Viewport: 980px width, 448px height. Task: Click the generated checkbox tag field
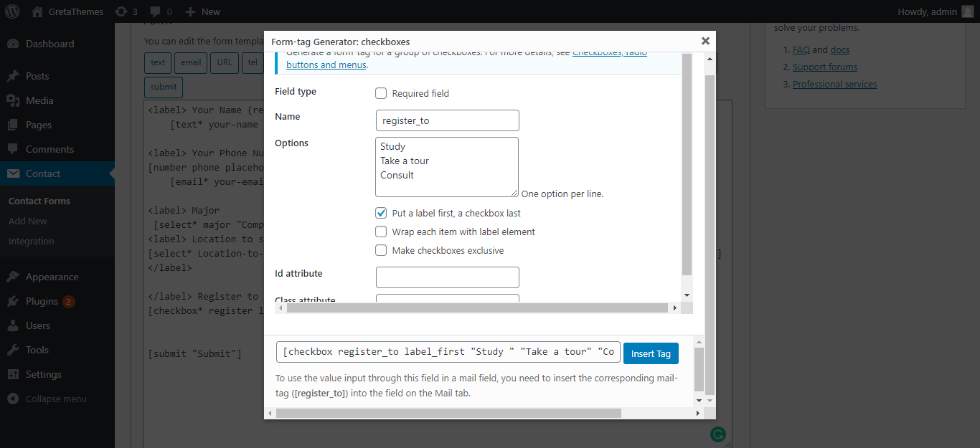point(448,352)
